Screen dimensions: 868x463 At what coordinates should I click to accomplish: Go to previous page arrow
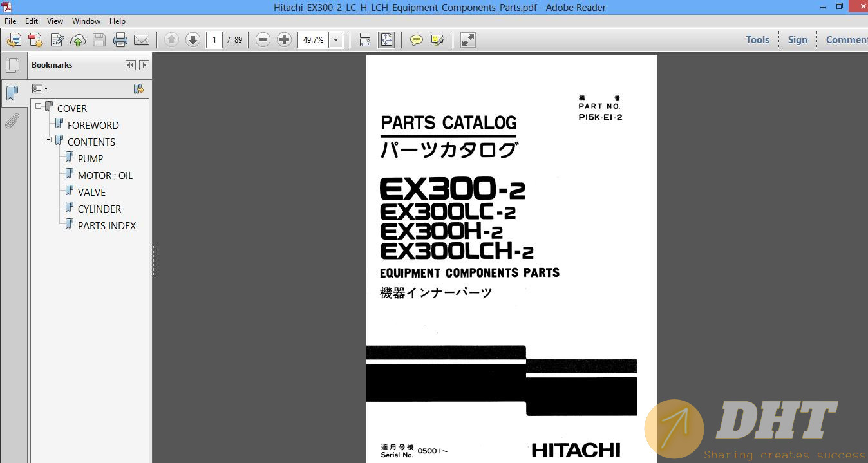point(171,40)
